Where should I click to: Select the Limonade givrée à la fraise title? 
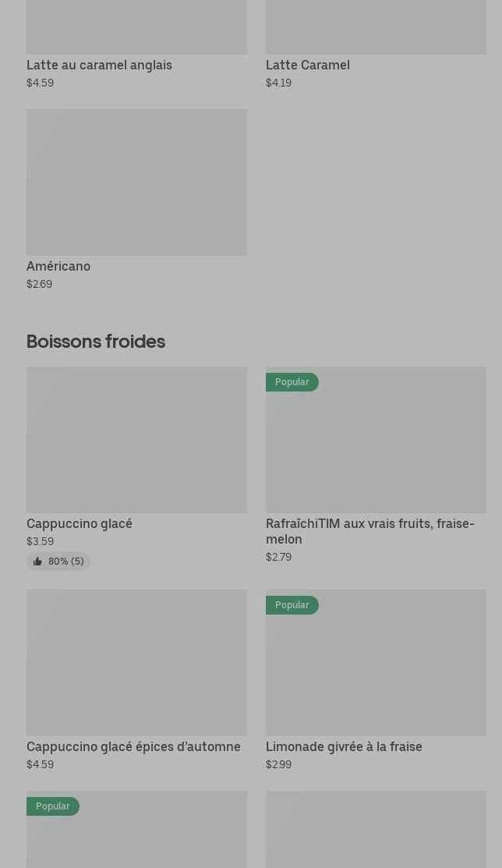344,747
